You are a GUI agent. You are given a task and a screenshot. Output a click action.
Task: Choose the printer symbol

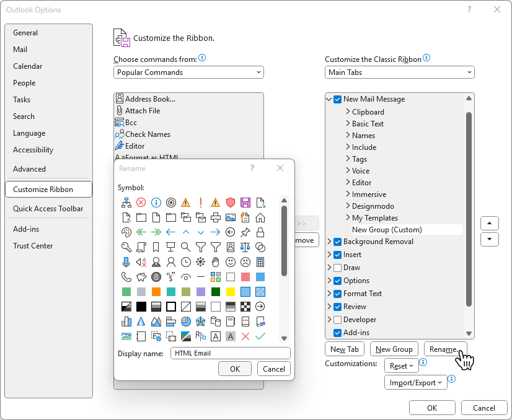[x=216, y=217]
